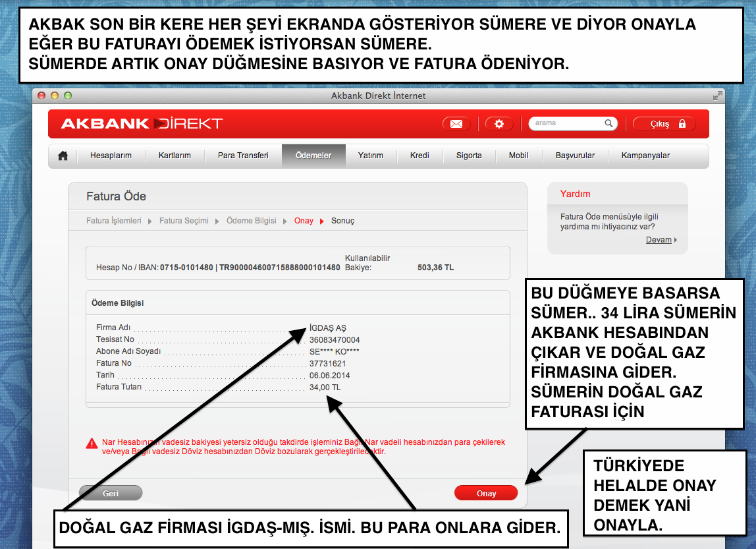The height and width of the screenshot is (549, 756).
Task: Minimize window with the yellow button
Action: [55, 96]
